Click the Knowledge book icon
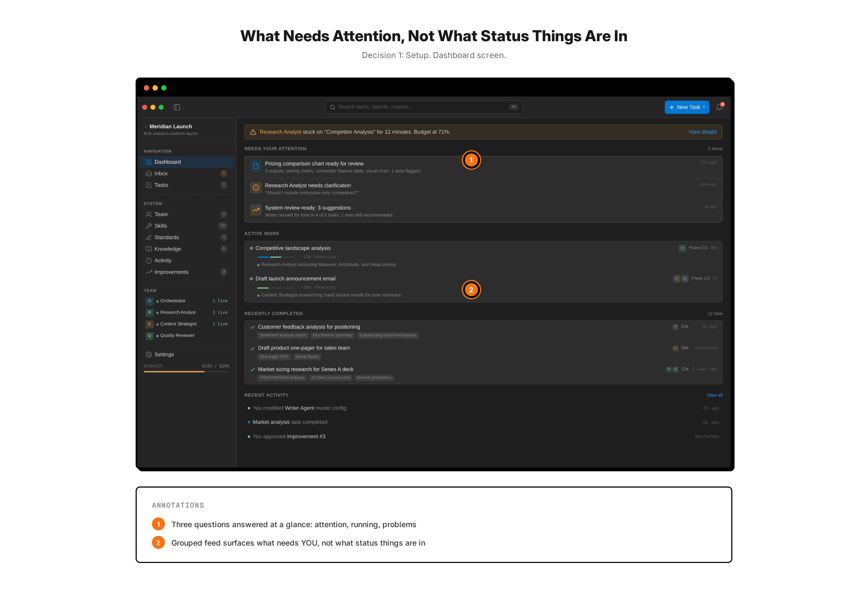The width and height of the screenshot is (868, 589). [149, 249]
